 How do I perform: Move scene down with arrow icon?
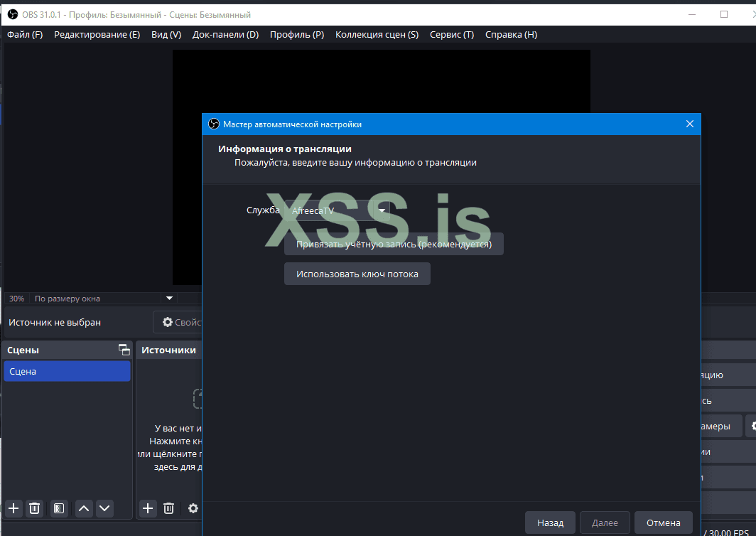tap(104, 508)
